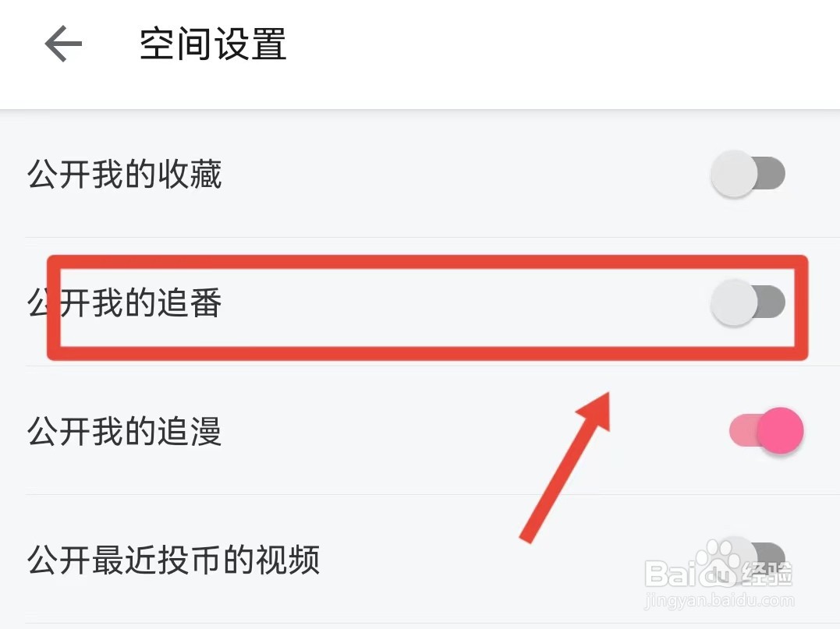Click the red arrow annotation head
The width and height of the screenshot is (840, 629).
pyautogui.click(x=597, y=405)
